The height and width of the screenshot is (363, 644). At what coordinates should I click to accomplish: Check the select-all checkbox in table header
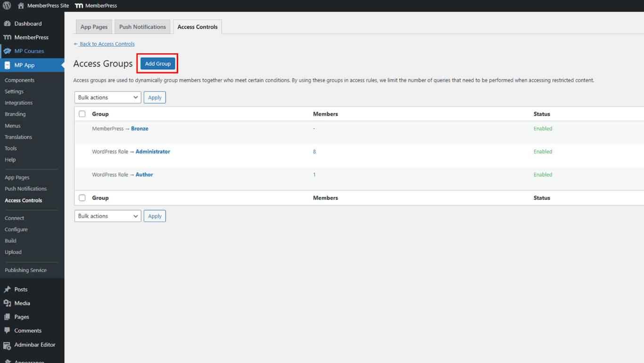(x=82, y=114)
